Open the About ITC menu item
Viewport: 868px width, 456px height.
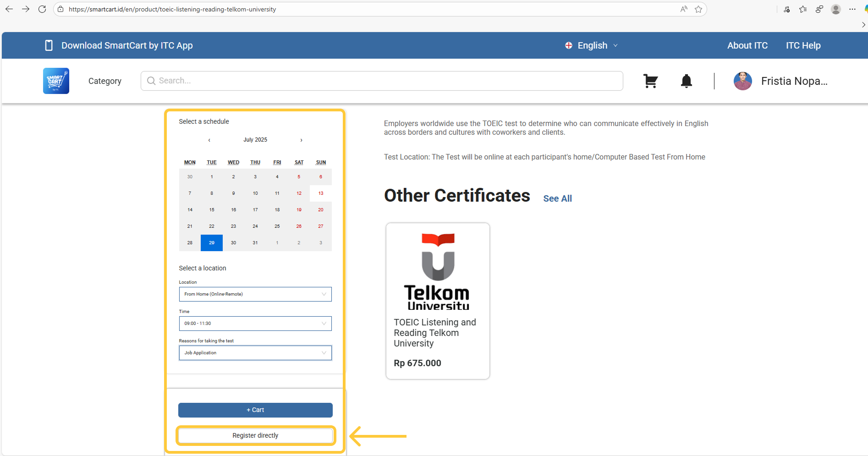coord(747,45)
